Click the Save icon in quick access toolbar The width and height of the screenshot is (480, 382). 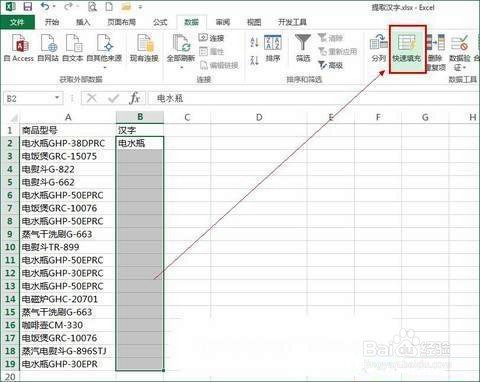point(28,7)
